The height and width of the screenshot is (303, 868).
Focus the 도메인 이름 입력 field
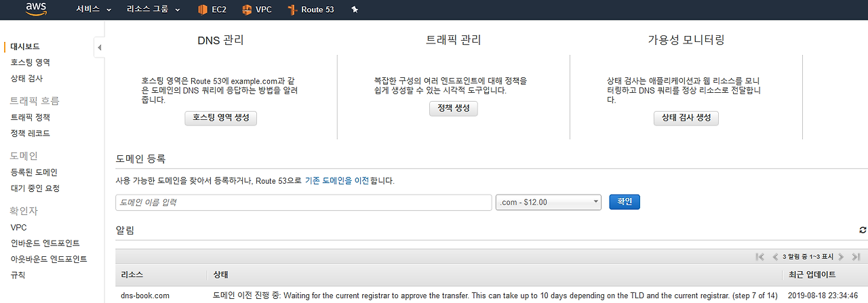304,202
